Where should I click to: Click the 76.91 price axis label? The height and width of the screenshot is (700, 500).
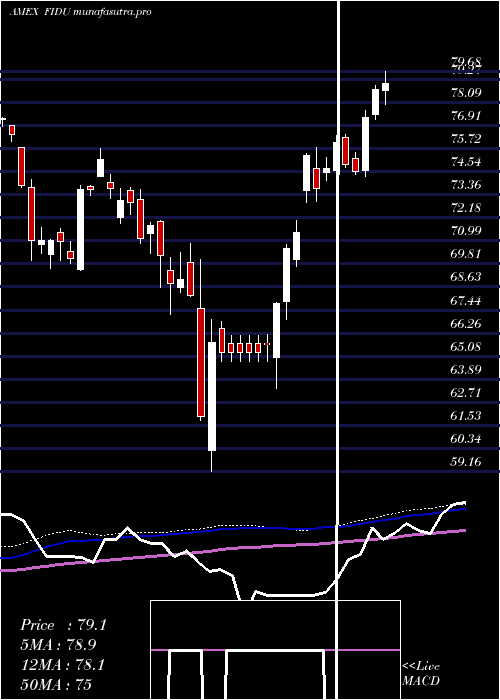click(466, 116)
